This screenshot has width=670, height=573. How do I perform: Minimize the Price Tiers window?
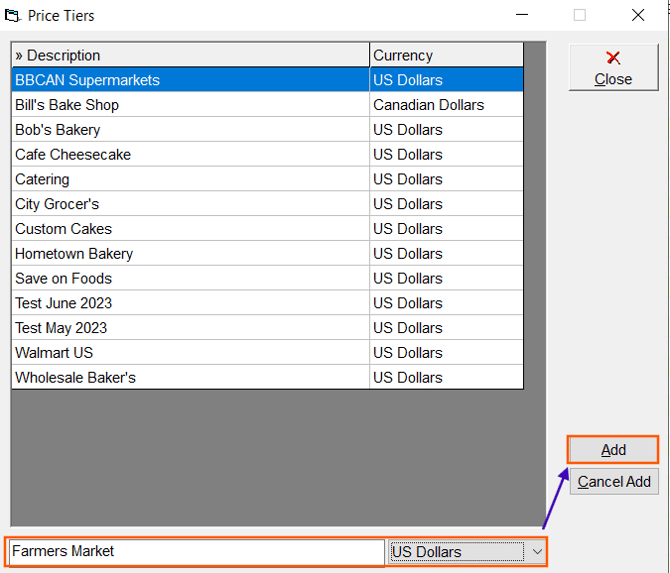click(522, 15)
